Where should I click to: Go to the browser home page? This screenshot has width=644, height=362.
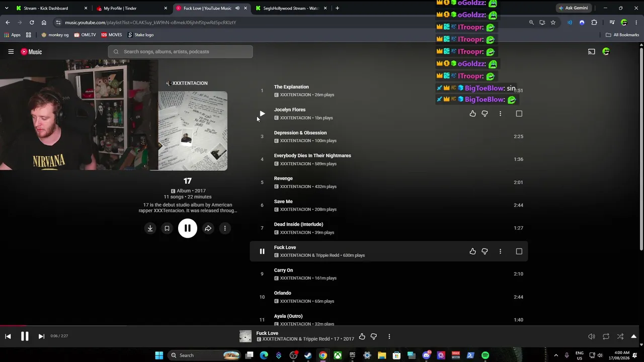coord(44,23)
